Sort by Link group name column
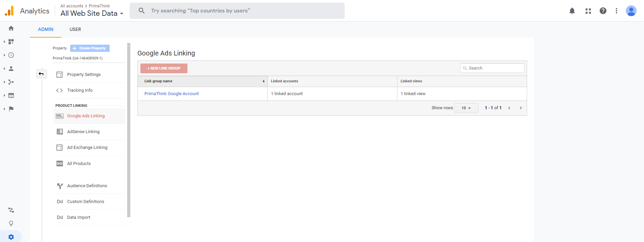 pos(203,81)
